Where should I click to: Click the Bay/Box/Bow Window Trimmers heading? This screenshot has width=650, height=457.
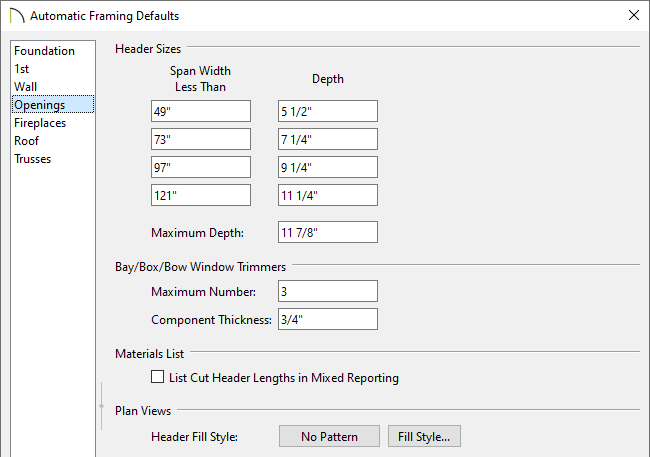(200, 267)
